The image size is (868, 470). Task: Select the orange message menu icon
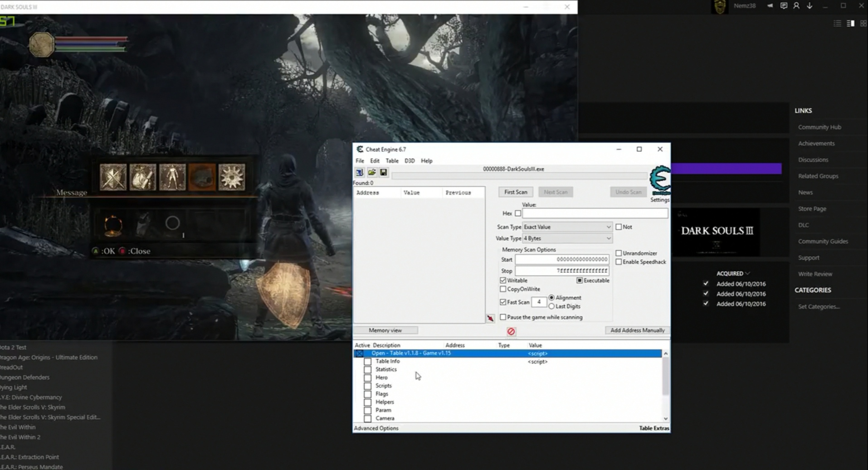(202, 177)
